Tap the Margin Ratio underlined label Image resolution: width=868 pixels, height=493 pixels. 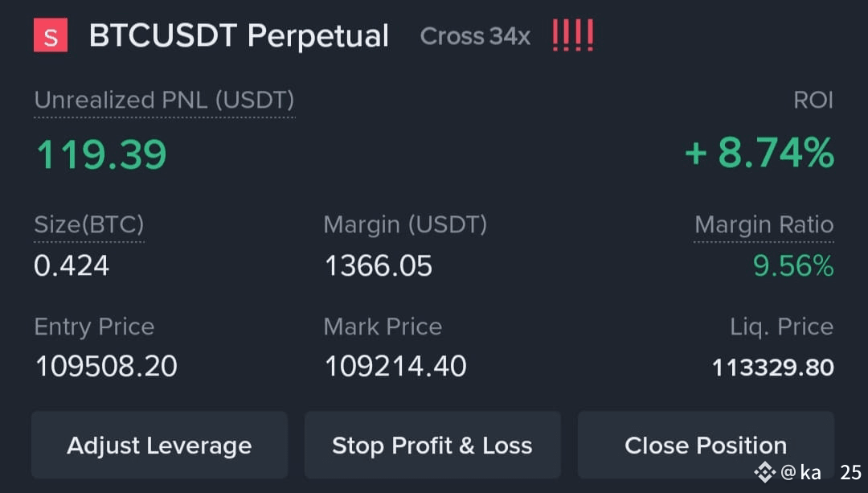pos(764,224)
